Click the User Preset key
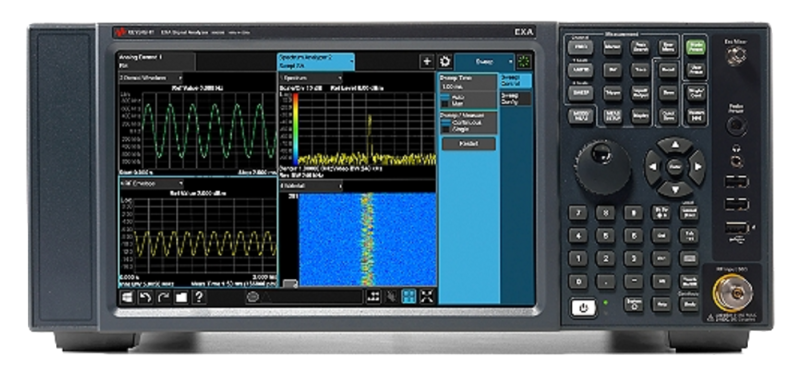This screenshot has width=804, height=375. (x=696, y=69)
